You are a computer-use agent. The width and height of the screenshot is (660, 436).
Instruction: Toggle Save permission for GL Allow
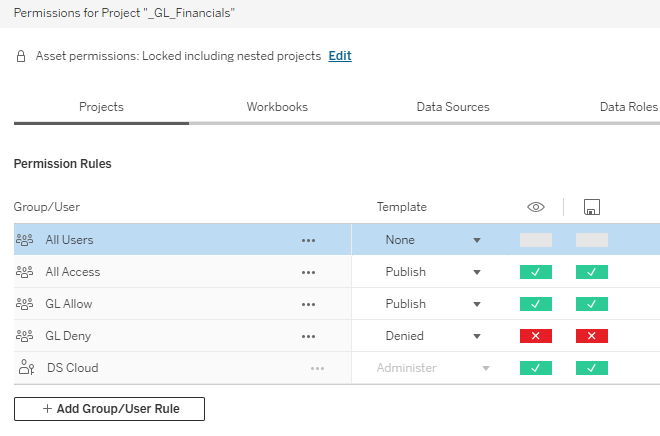592,304
